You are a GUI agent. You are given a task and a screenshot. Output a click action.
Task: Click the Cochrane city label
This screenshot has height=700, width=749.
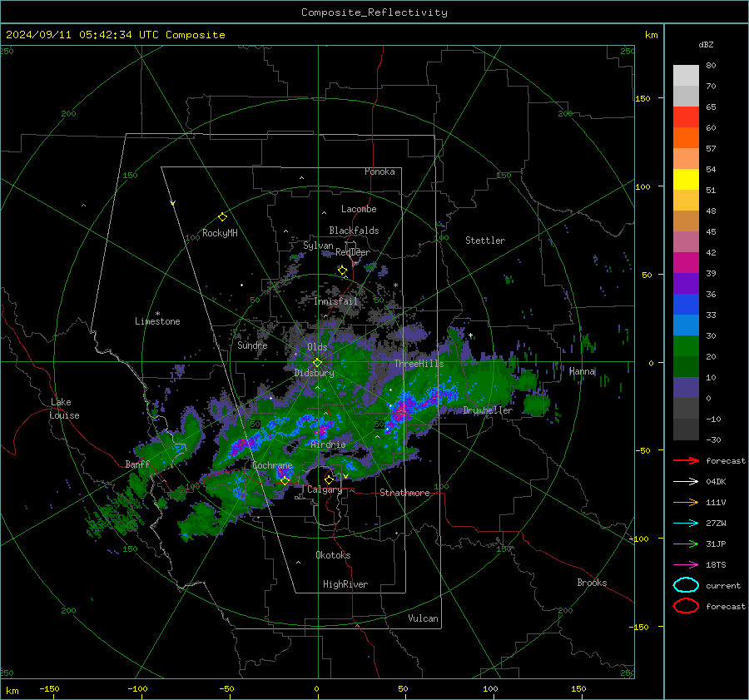272,465
